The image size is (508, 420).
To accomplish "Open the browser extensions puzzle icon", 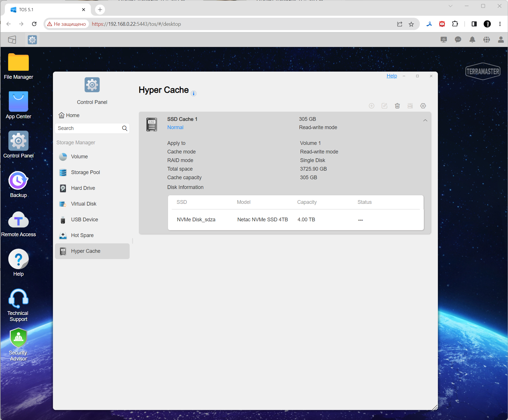I will [455, 24].
